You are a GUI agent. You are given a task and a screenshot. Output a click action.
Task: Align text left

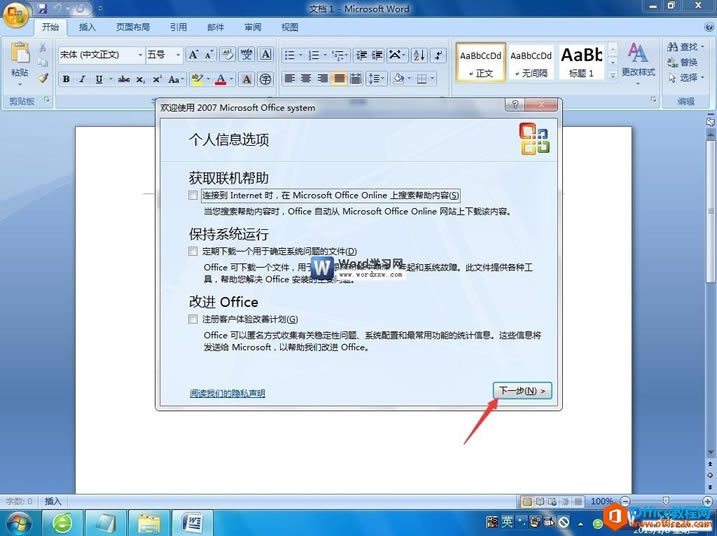(x=289, y=79)
